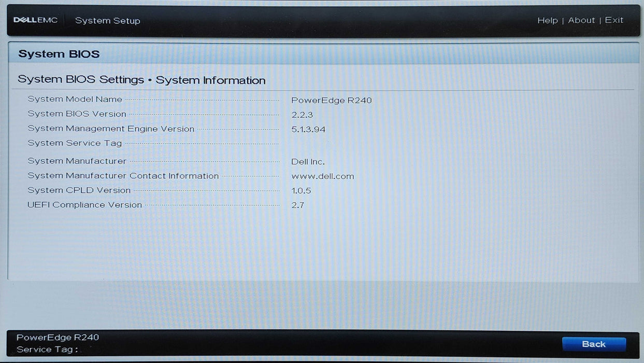Click the System Information breadcrumb heading
Screen dimensions: 644x363
click(210, 80)
